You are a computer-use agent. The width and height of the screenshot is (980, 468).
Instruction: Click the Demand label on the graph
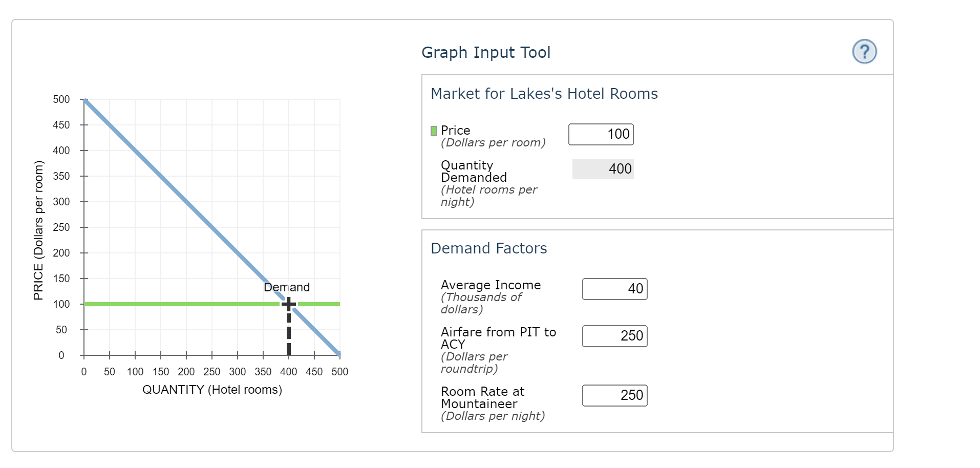coord(287,287)
